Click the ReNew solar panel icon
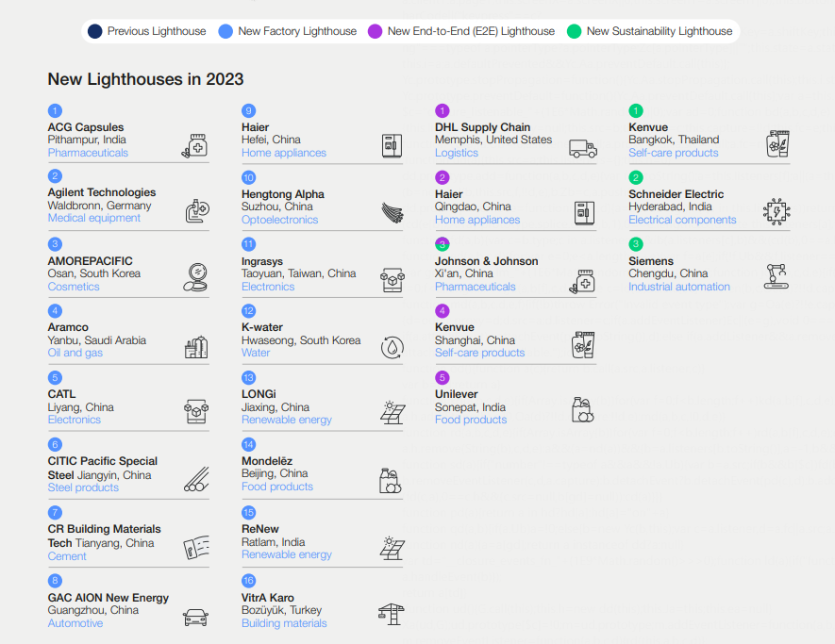This screenshot has height=644, width=835. click(392, 548)
